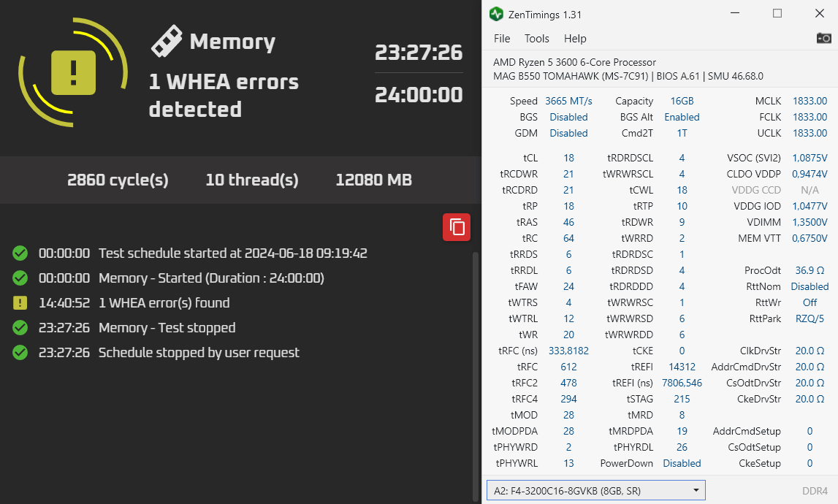Click the tCL value 18
Image resolution: width=838 pixels, height=504 pixels.
[x=568, y=158]
